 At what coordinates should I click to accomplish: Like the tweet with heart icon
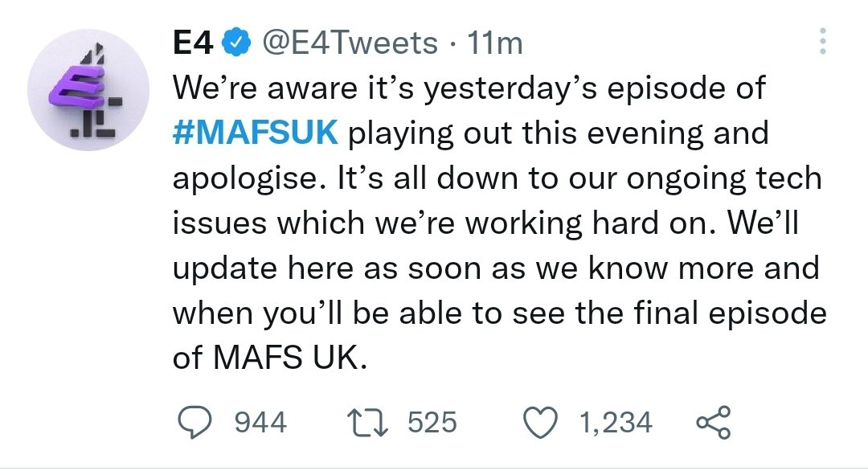point(540,423)
